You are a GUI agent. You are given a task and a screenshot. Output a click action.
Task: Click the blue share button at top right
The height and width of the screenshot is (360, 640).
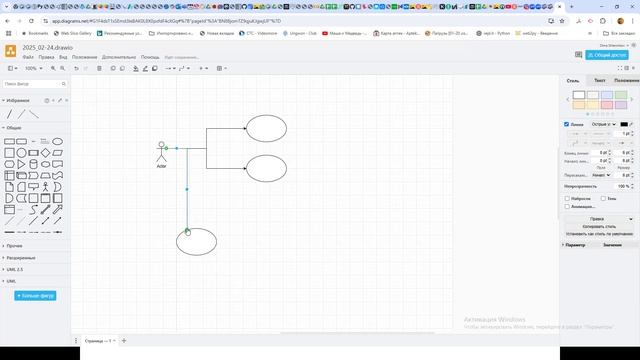607,55
